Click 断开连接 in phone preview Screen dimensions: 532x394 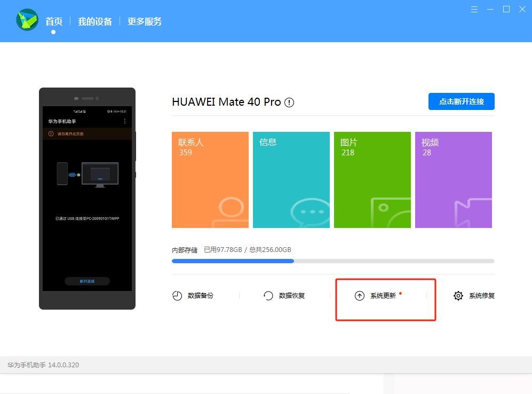87,281
